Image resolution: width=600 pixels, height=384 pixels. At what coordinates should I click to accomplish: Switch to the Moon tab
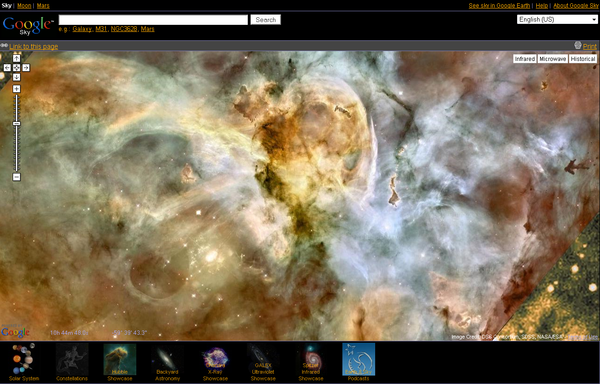coord(24,6)
